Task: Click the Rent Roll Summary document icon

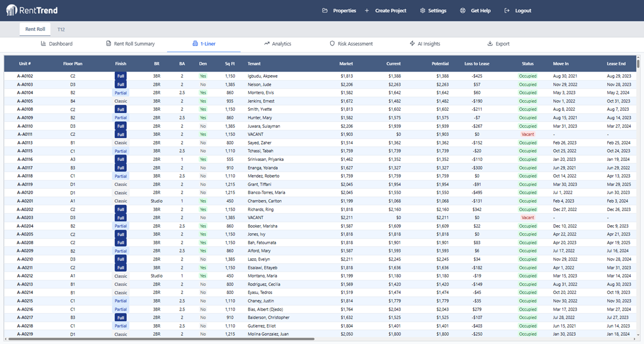Action: point(108,44)
